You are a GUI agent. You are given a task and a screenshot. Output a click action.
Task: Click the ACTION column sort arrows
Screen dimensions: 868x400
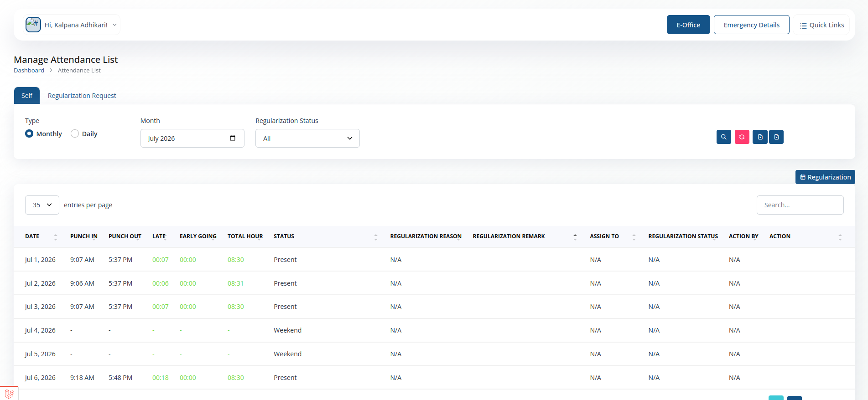pyautogui.click(x=840, y=237)
